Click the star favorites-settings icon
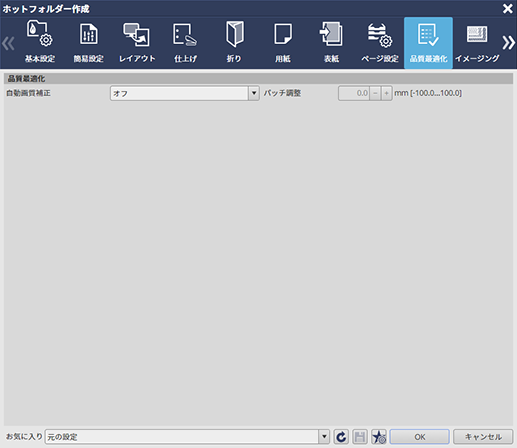 [379, 437]
